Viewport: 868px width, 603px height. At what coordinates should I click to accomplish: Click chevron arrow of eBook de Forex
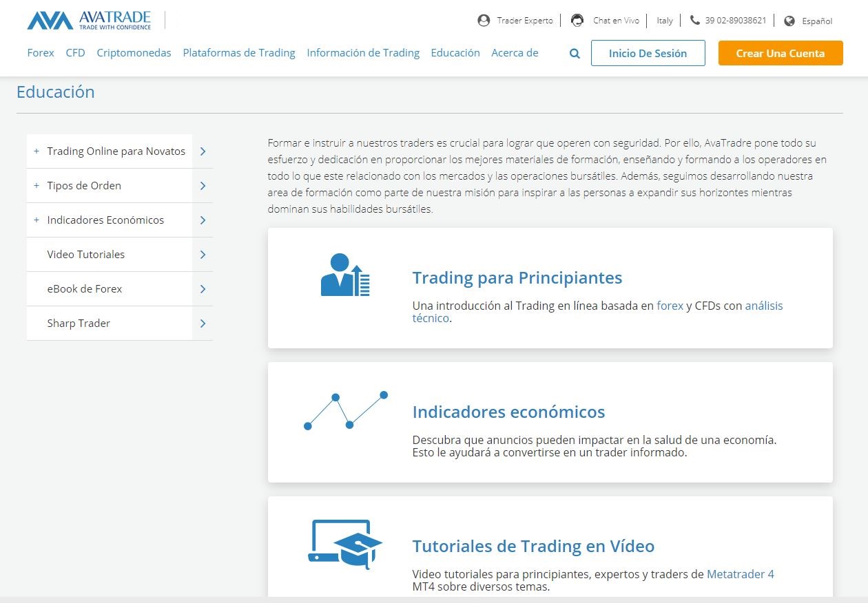click(x=203, y=289)
